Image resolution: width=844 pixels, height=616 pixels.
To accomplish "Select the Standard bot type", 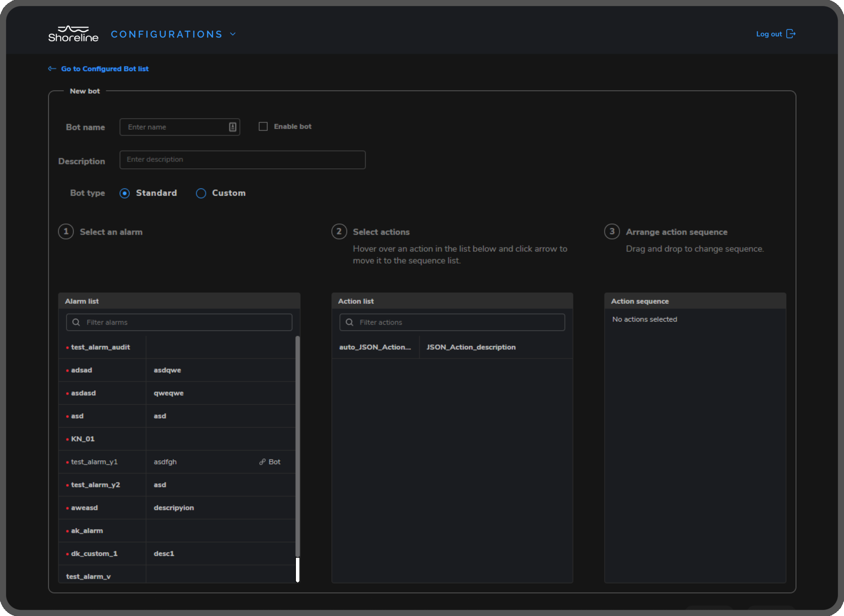I will click(x=125, y=193).
